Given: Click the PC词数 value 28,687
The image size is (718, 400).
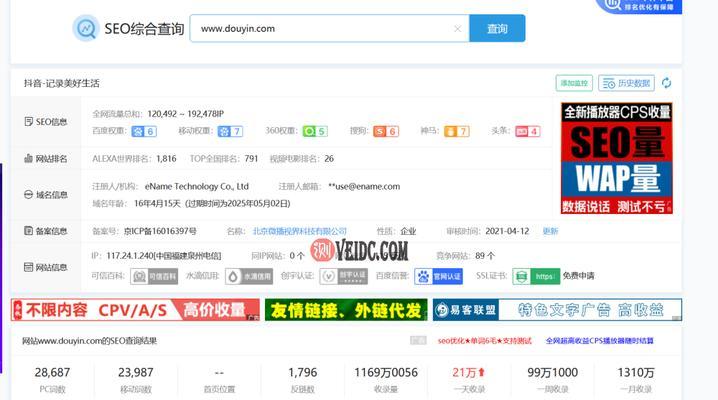Looking at the screenshot, I should (52, 373).
